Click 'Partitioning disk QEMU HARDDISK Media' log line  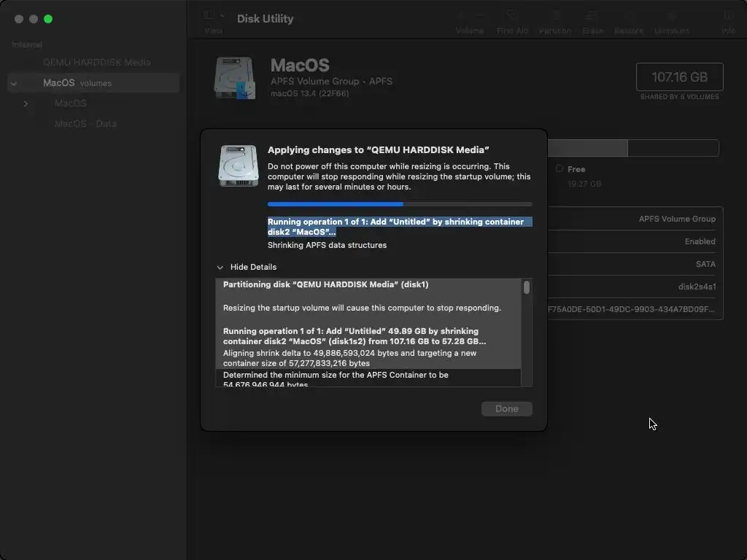pos(325,285)
